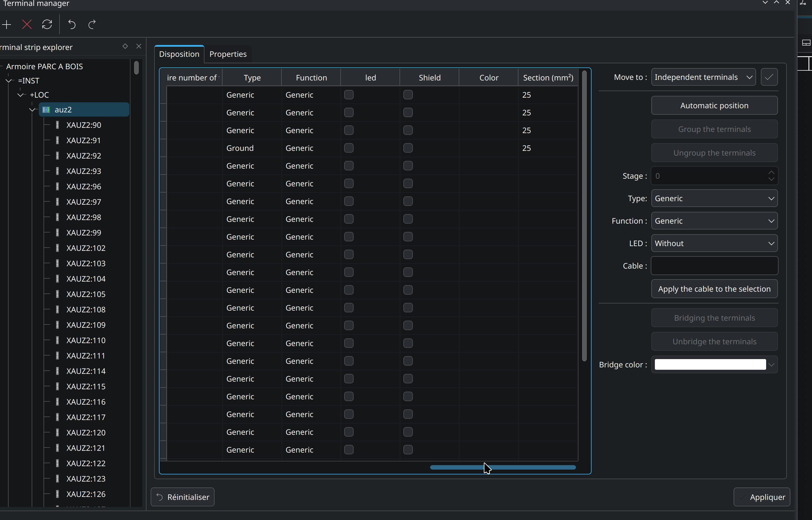The height and width of the screenshot is (520, 812).
Task: Click the redo arrow icon
Action: pos(92,24)
